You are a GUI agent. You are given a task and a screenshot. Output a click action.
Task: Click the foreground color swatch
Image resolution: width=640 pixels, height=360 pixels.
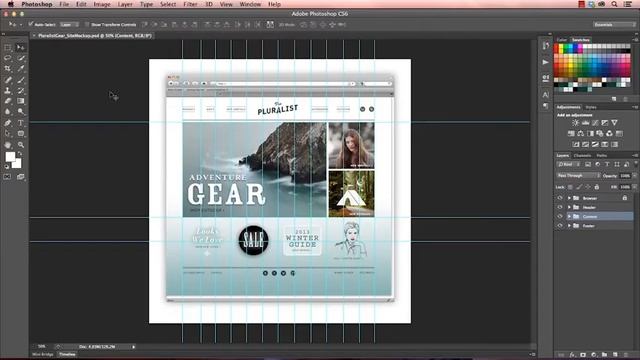(10, 156)
